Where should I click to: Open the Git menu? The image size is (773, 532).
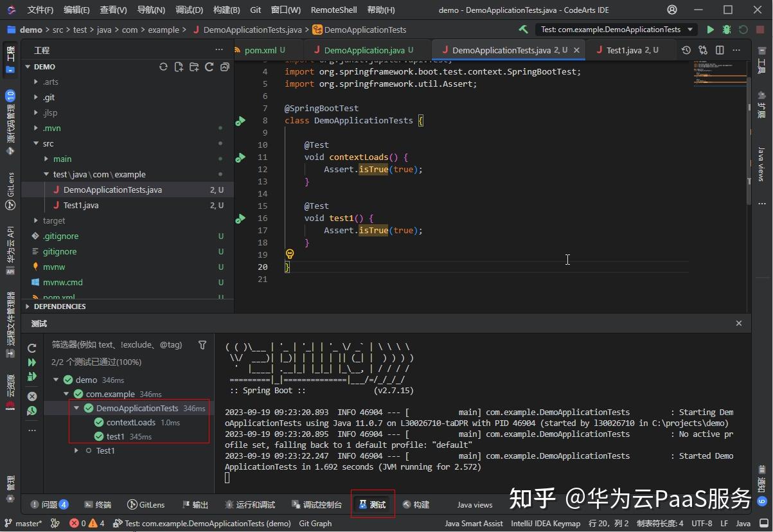pos(256,10)
